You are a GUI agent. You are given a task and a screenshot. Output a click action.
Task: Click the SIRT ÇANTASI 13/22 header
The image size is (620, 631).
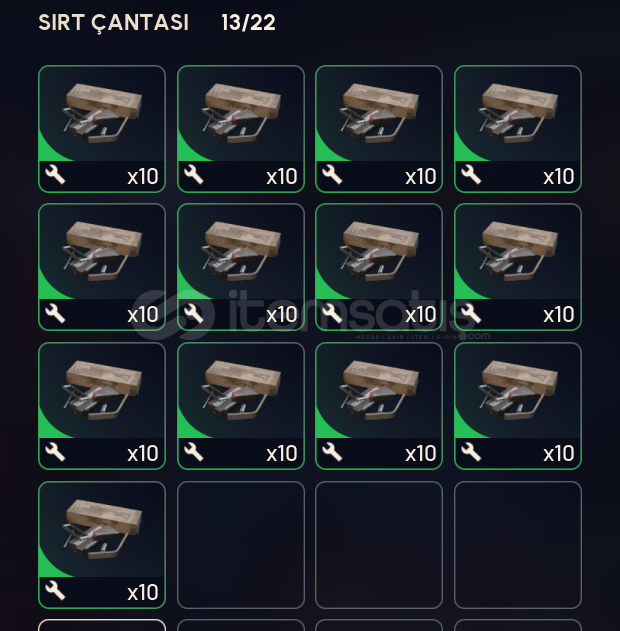point(157,23)
